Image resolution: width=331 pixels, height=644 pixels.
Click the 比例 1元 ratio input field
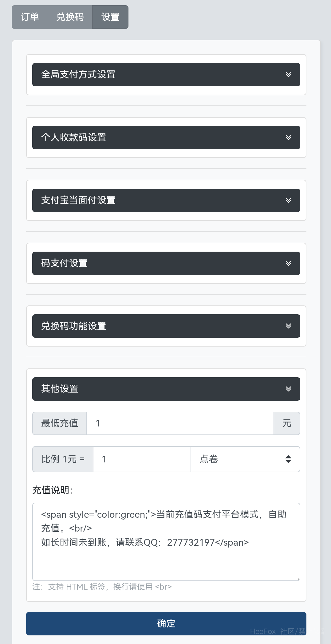click(142, 459)
